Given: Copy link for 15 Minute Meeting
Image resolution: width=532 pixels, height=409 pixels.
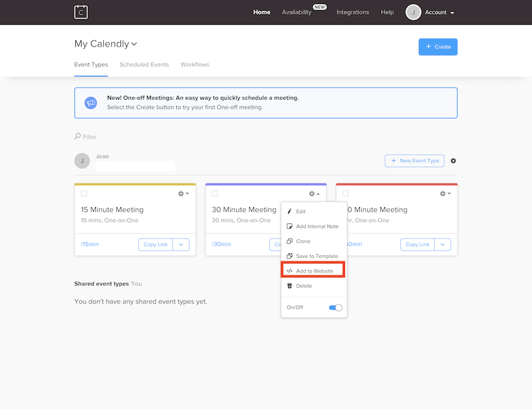Looking at the screenshot, I should click(156, 244).
